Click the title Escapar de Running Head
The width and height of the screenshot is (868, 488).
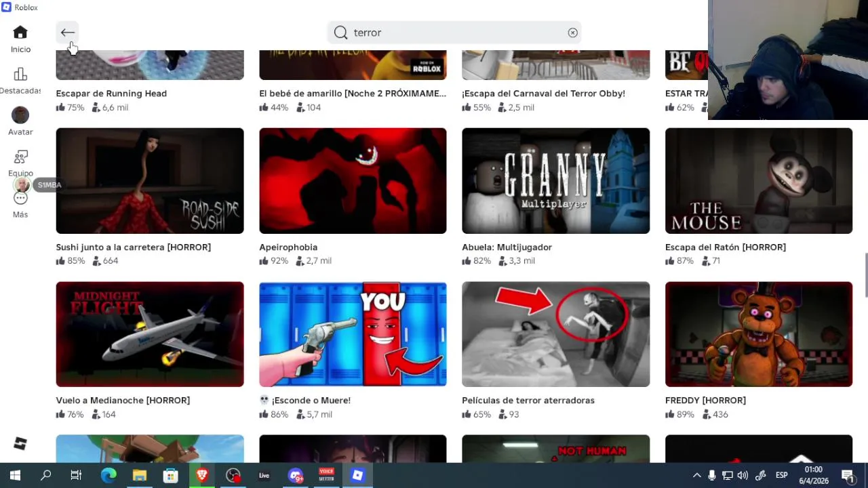pos(111,94)
